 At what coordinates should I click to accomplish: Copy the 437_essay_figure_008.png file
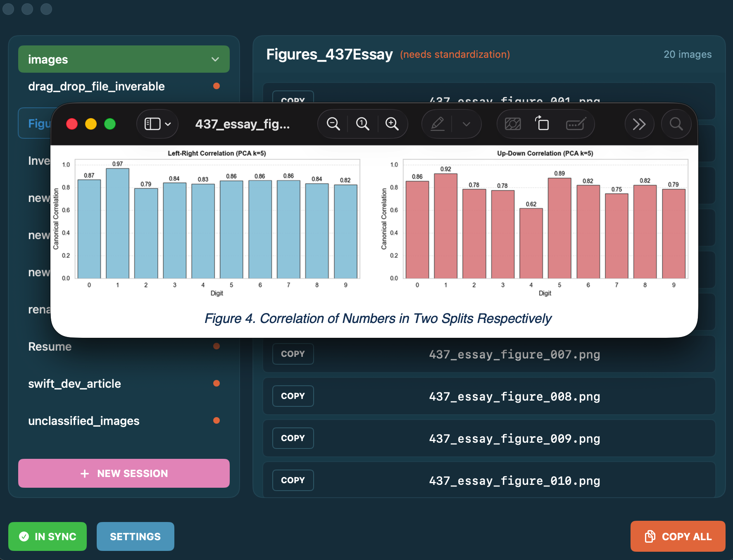(293, 396)
